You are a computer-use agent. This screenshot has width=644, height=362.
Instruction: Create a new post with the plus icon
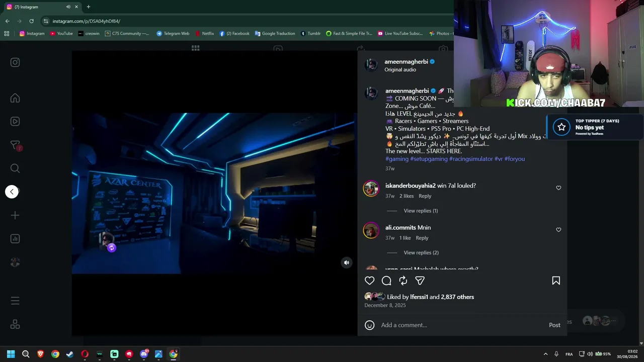(x=15, y=215)
